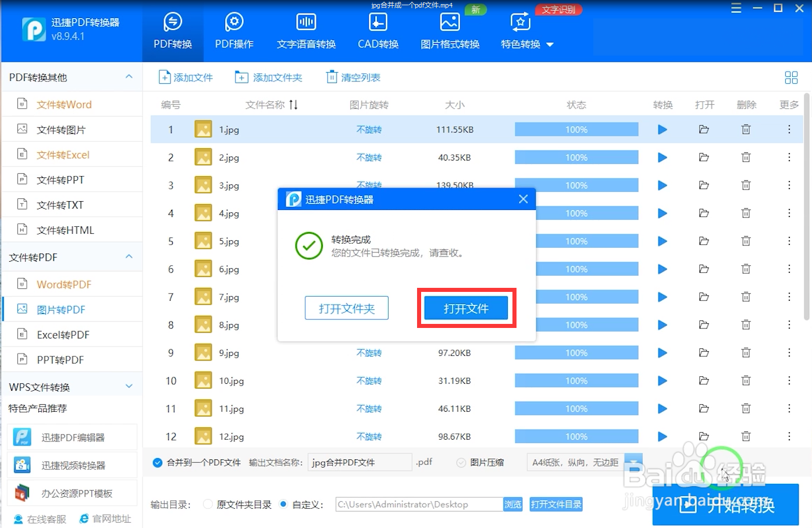
Task: Click 不旋转 rotation link for 12.jpg
Action: (369, 437)
